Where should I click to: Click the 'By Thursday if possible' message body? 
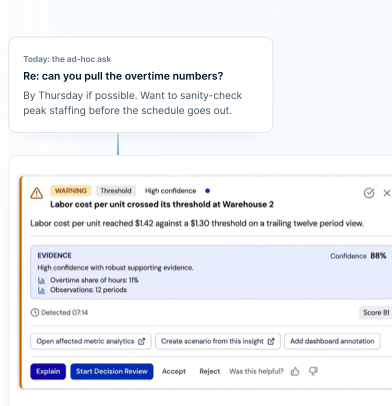pyautogui.click(x=133, y=103)
